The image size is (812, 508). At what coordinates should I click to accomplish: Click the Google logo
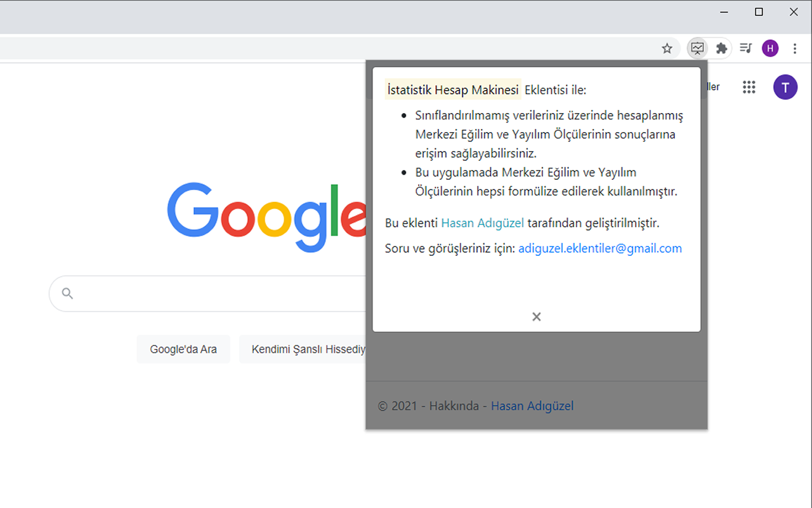pyautogui.click(x=266, y=216)
